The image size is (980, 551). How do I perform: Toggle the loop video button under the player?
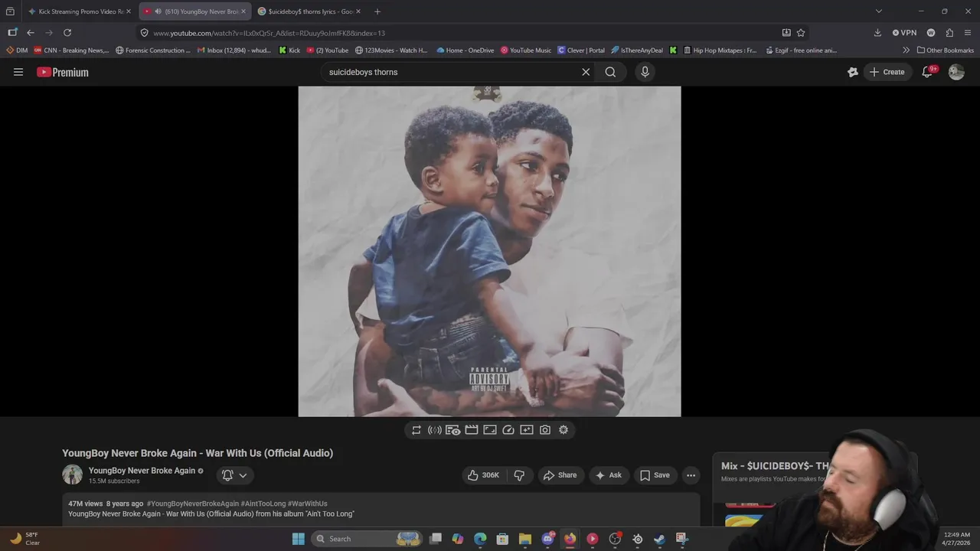(x=416, y=430)
